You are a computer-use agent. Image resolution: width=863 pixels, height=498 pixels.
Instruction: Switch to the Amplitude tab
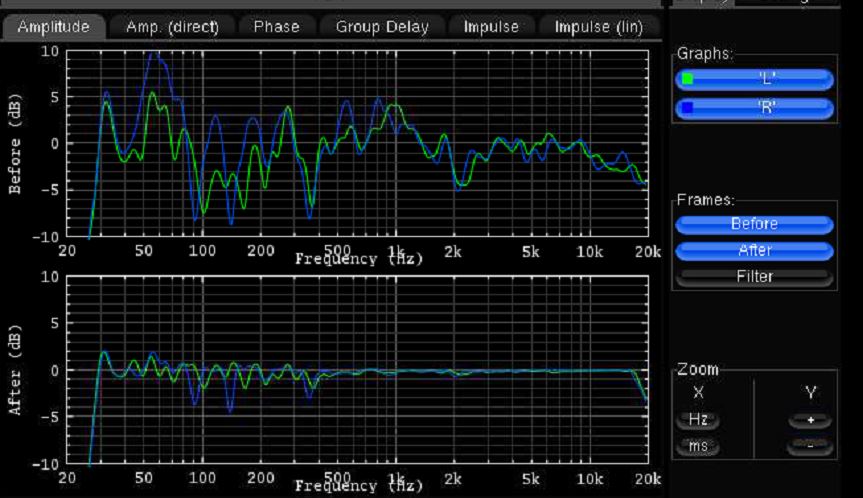click(x=53, y=27)
